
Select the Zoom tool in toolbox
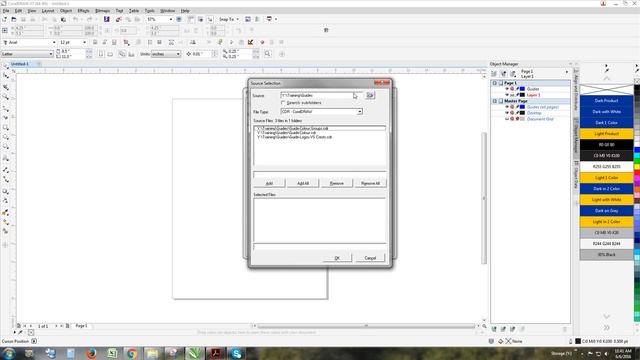click(6, 97)
